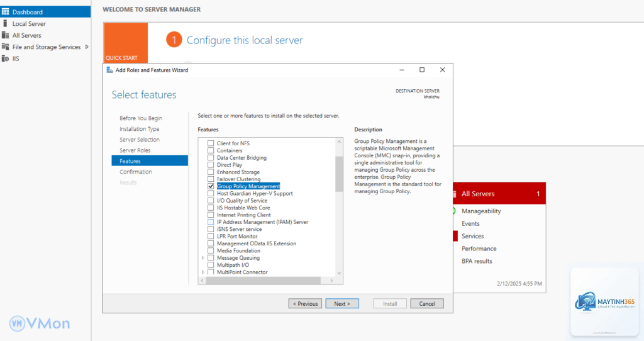Select All Servers in left sidebar
Screen dimensions: 644x341
click(26, 35)
